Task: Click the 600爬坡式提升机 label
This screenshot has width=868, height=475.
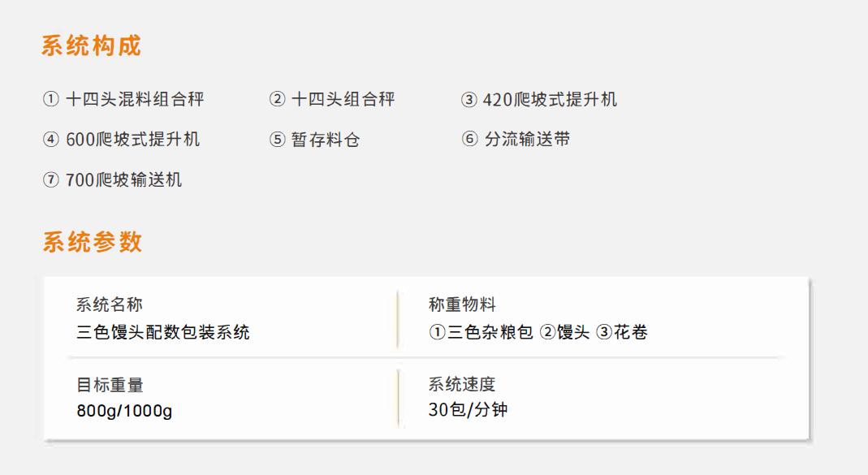Action: 133,139
